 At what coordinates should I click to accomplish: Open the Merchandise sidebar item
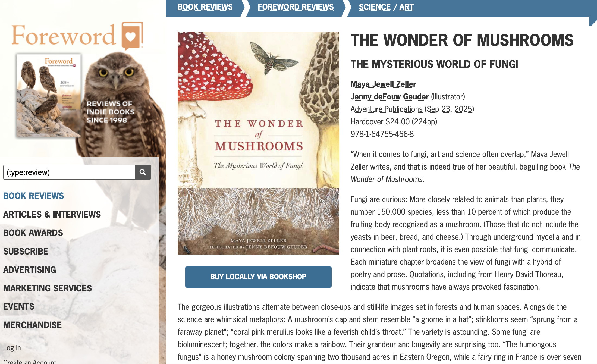click(x=32, y=325)
